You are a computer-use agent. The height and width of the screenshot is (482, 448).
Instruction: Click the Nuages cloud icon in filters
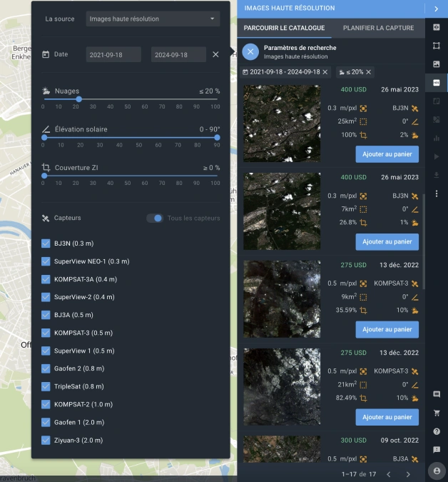pyautogui.click(x=46, y=91)
